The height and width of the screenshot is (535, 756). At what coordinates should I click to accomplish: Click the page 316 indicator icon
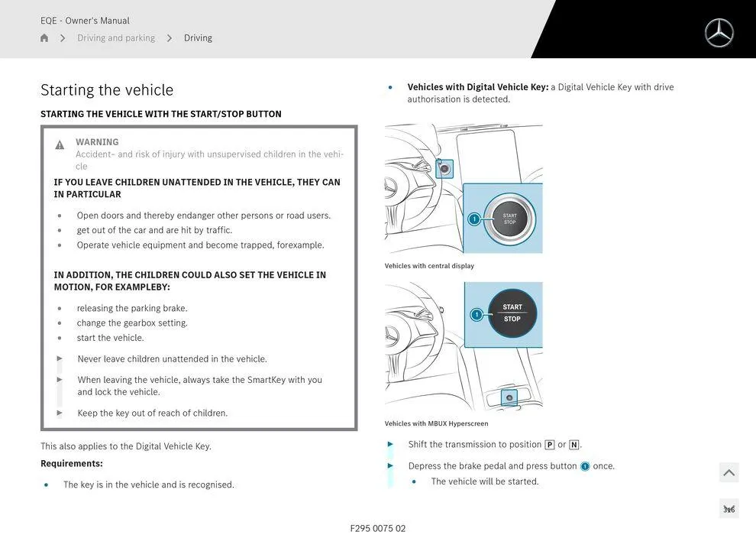tap(729, 507)
